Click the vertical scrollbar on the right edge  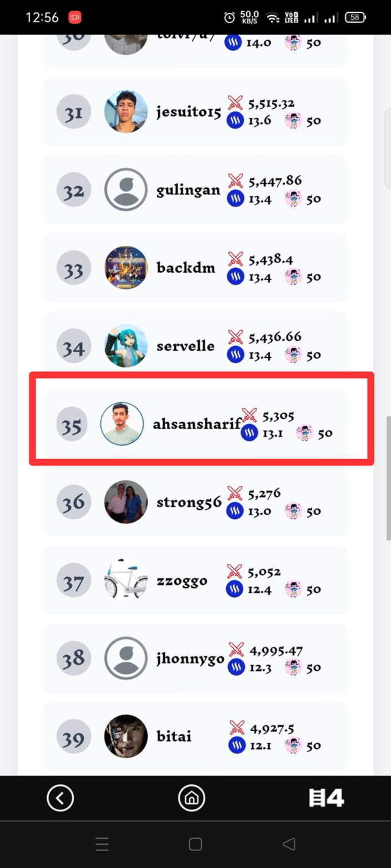(x=388, y=479)
